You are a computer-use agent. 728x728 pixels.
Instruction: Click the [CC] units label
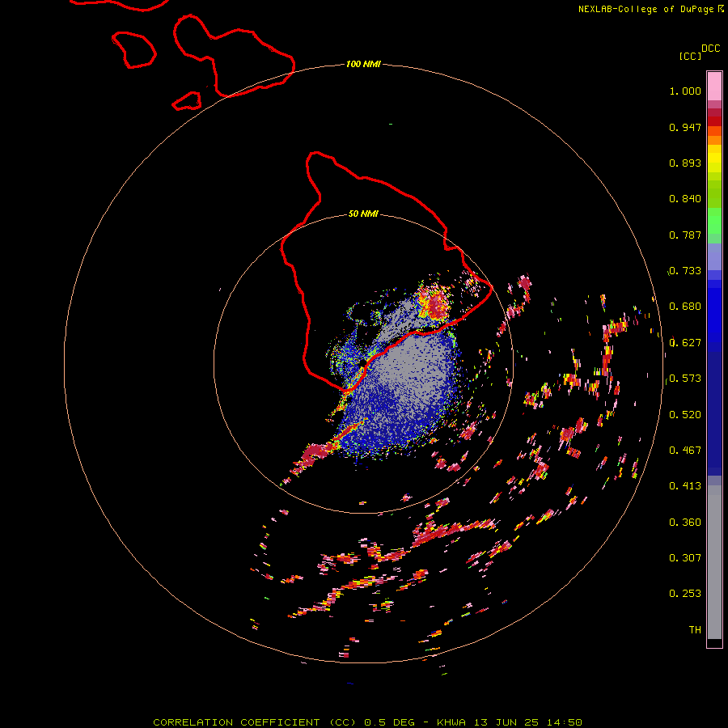click(690, 56)
